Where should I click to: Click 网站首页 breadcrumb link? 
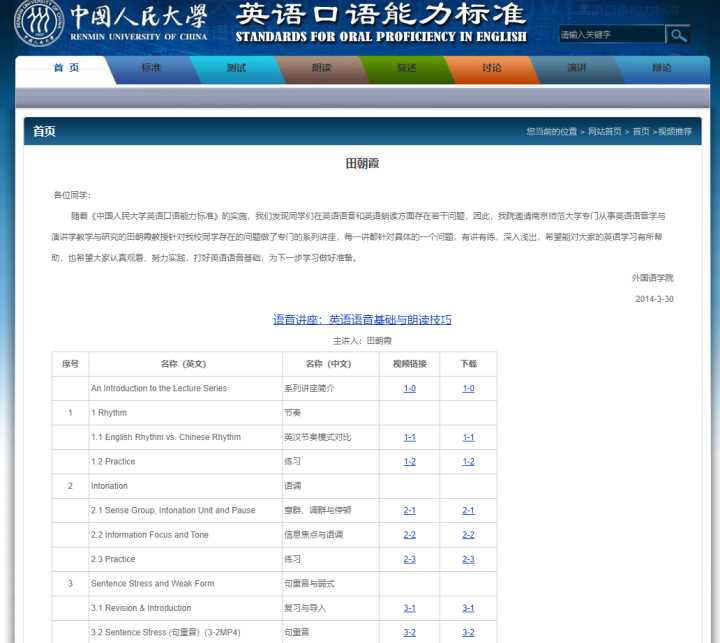coord(605,132)
